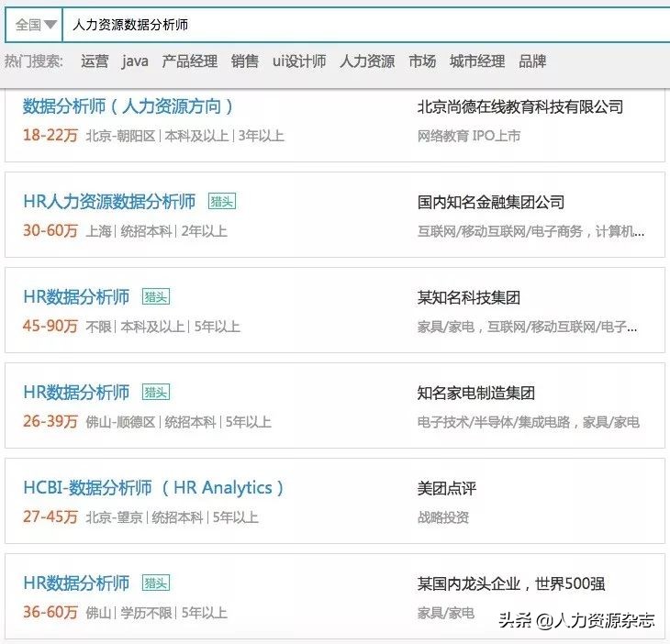
Task: Open the 26-39万 HR数据分析师 job
Action: click(x=76, y=392)
